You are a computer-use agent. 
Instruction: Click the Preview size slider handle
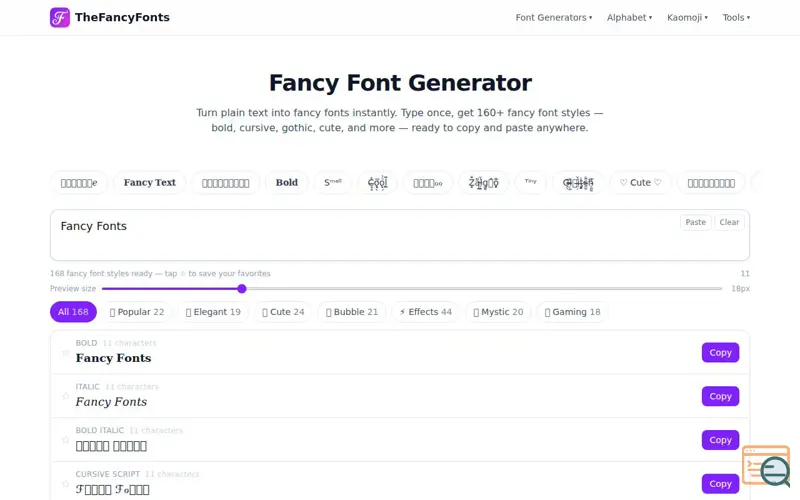[242, 289]
